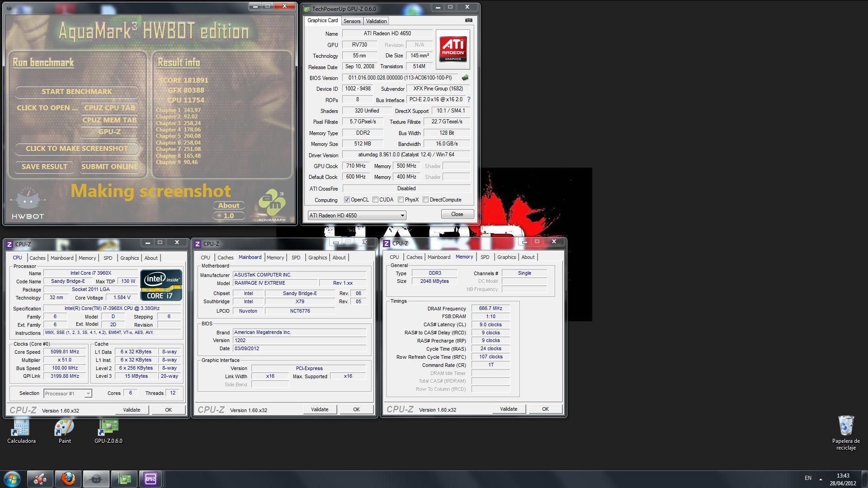Image resolution: width=868 pixels, height=488 pixels.
Task: Click the GPU-Z link in AquaMark
Action: tap(109, 131)
